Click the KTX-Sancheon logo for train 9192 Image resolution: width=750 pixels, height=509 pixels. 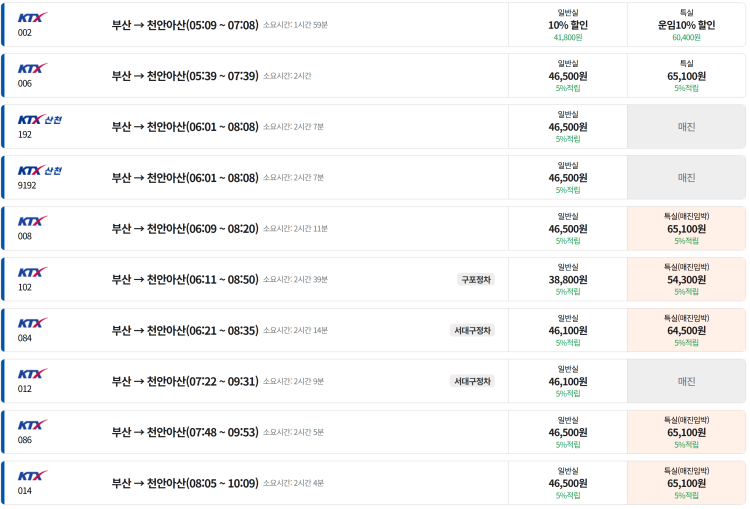point(40,170)
